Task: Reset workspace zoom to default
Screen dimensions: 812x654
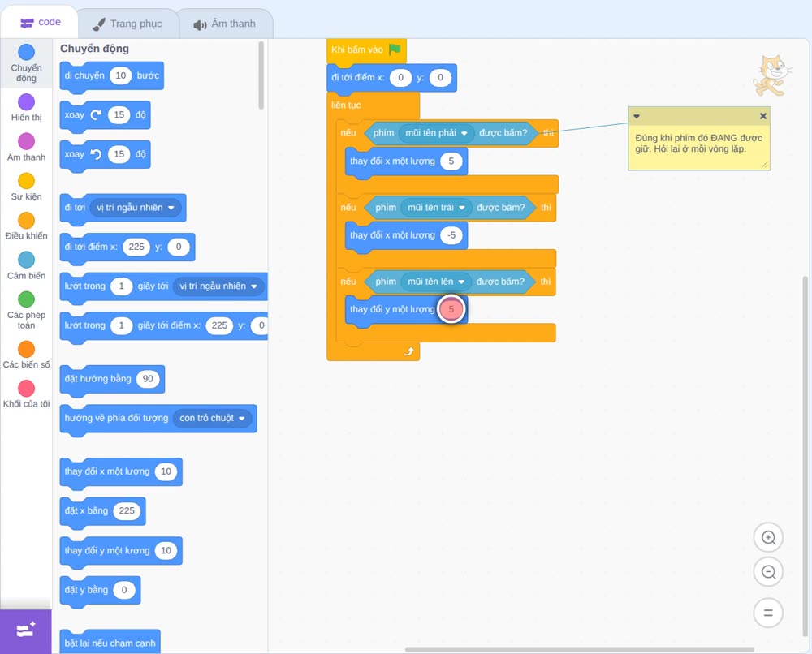Action: [768, 613]
